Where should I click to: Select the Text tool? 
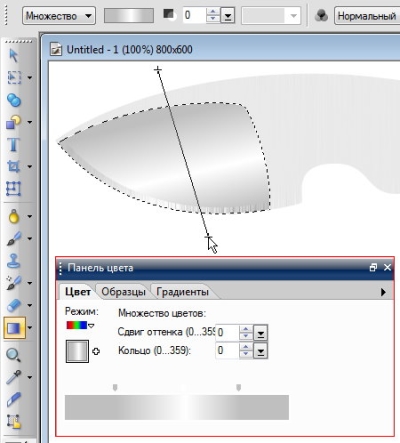(13, 145)
